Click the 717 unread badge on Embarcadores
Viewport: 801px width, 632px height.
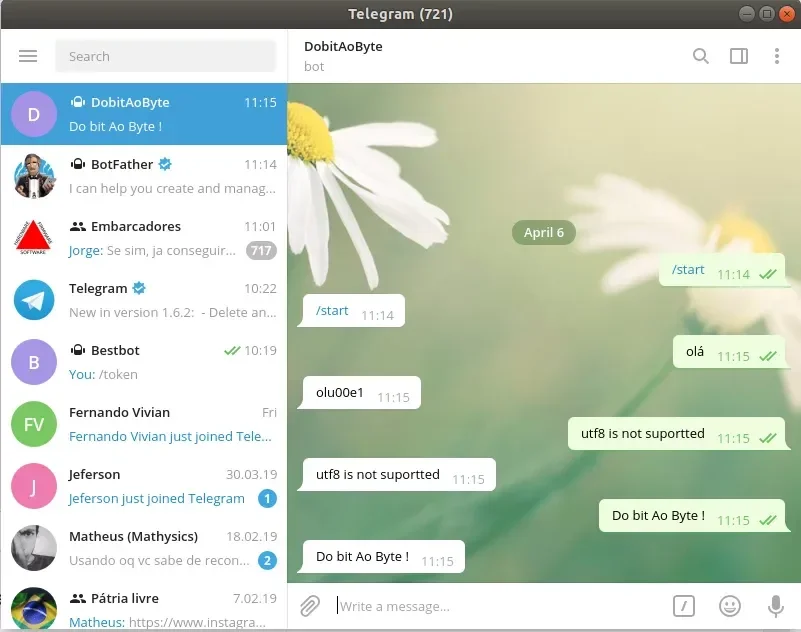[261, 250]
